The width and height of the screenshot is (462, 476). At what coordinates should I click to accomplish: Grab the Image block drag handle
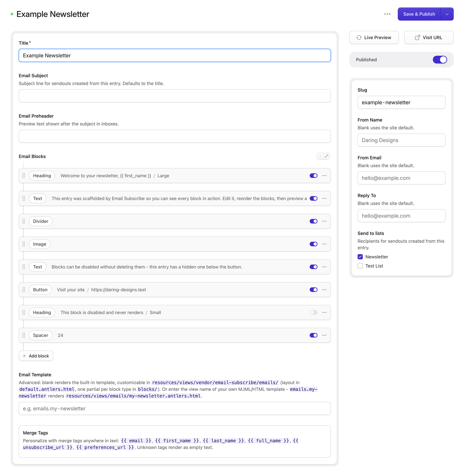[x=24, y=244]
